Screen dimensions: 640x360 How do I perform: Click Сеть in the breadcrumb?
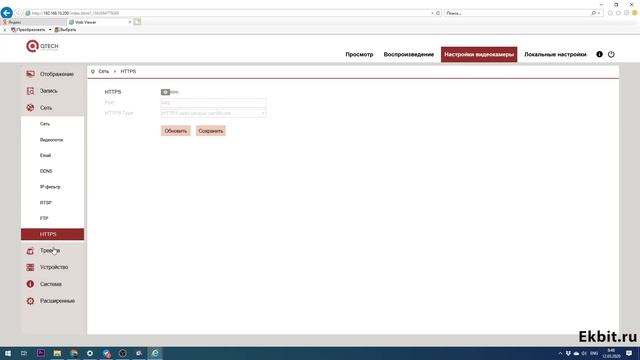104,71
